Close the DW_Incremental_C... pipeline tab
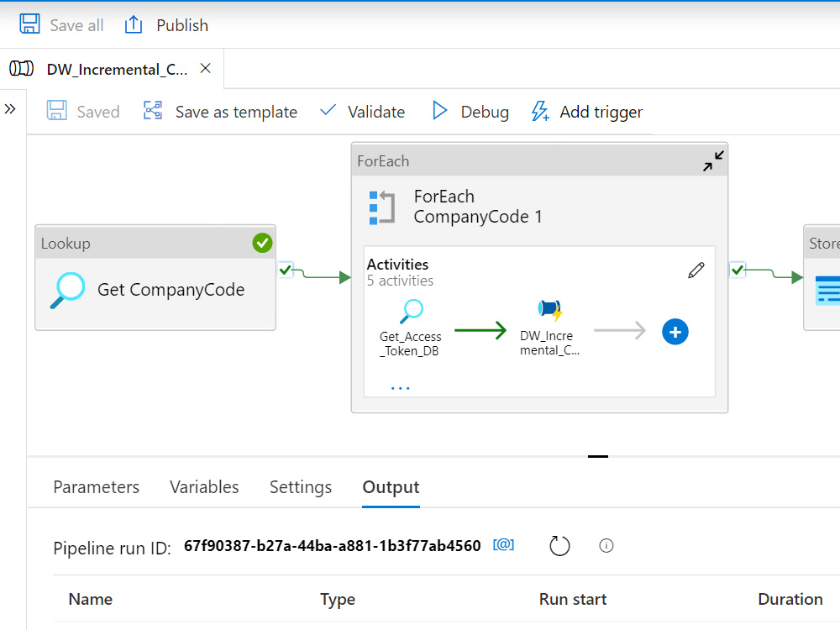Screen dimensions: 840x630 [x=205, y=69]
